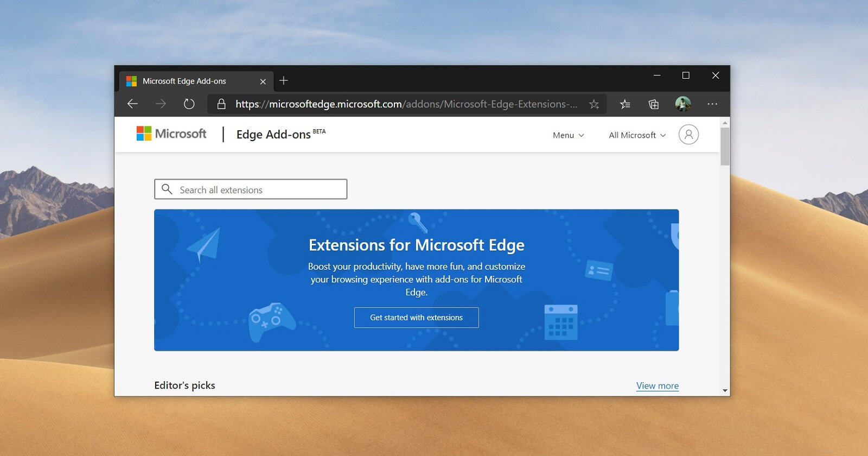
Task: Click the address bar URL
Action: coord(406,104)
